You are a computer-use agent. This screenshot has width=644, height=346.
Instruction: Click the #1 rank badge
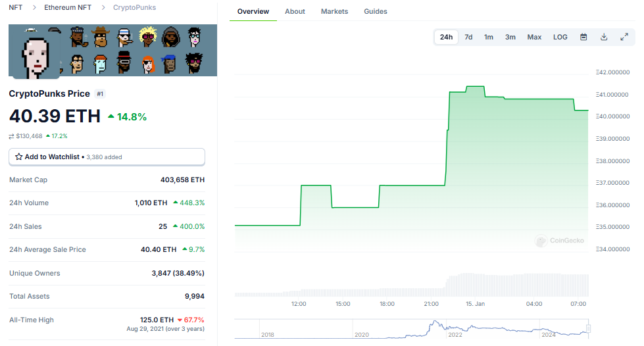click(100, 94)
